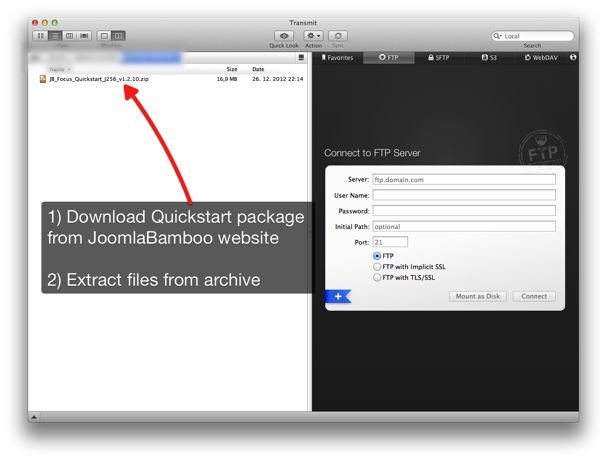Viewport: 607px width, 461px height.
Task: Sort files by Date column
Action: coord(258,69)
